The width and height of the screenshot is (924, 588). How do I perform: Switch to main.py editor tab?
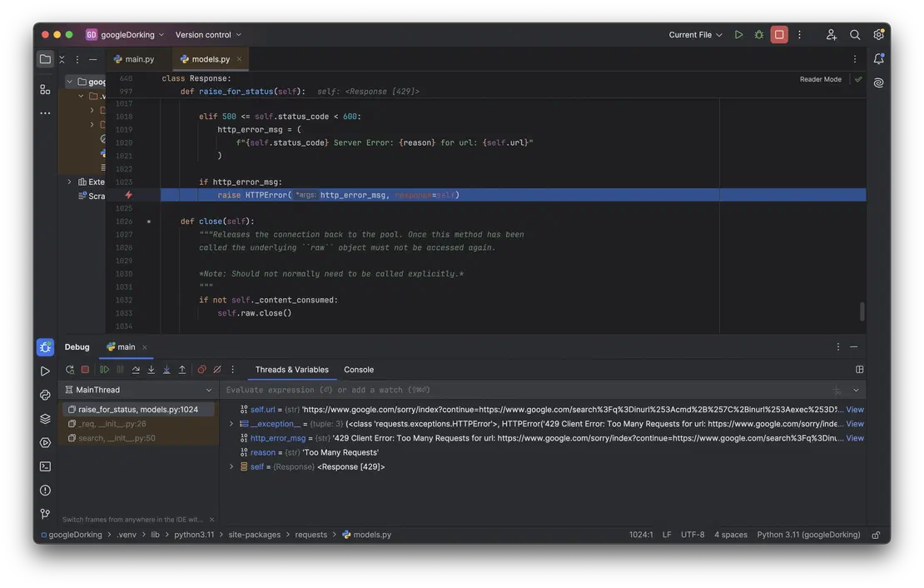134,59
